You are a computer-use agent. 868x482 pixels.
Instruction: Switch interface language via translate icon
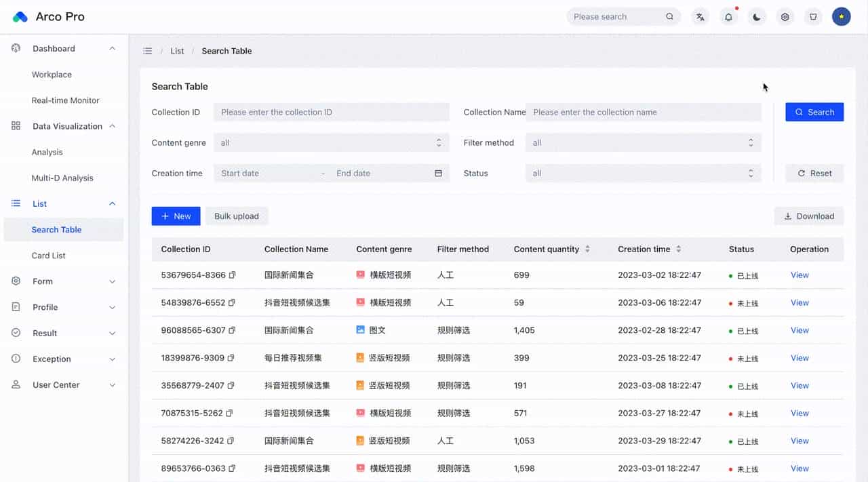[x=700, y=16]
